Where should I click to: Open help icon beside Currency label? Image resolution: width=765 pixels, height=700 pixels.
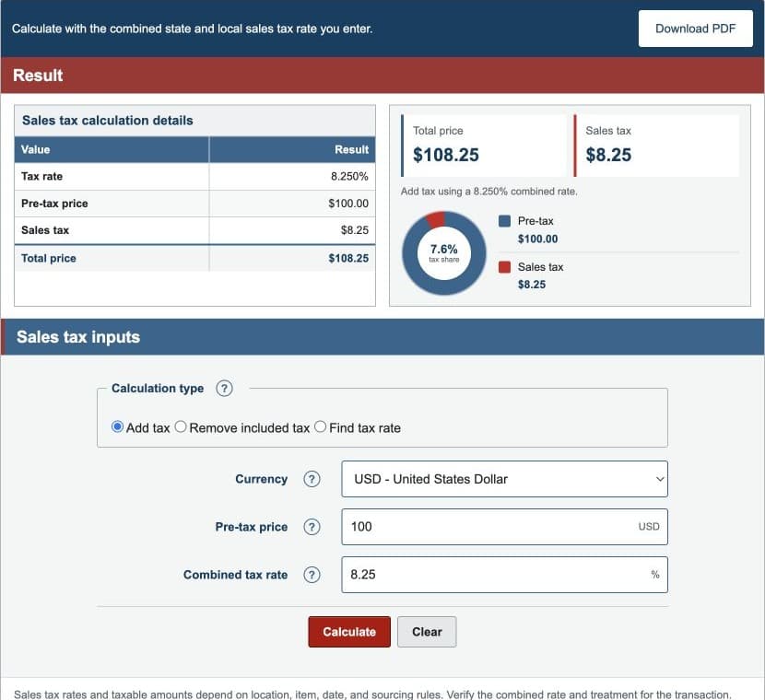pyautogui.click(x=312, y=479)
